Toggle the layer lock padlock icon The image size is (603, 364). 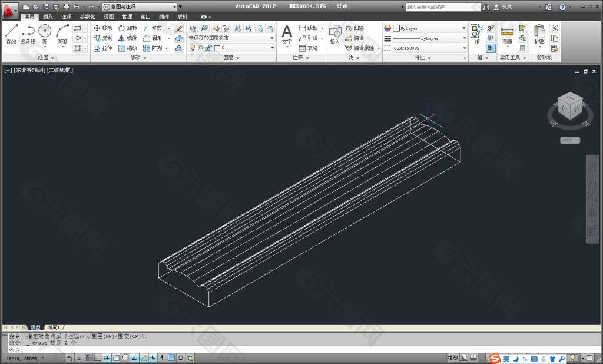pyautogui.click(x=208, y=48)
